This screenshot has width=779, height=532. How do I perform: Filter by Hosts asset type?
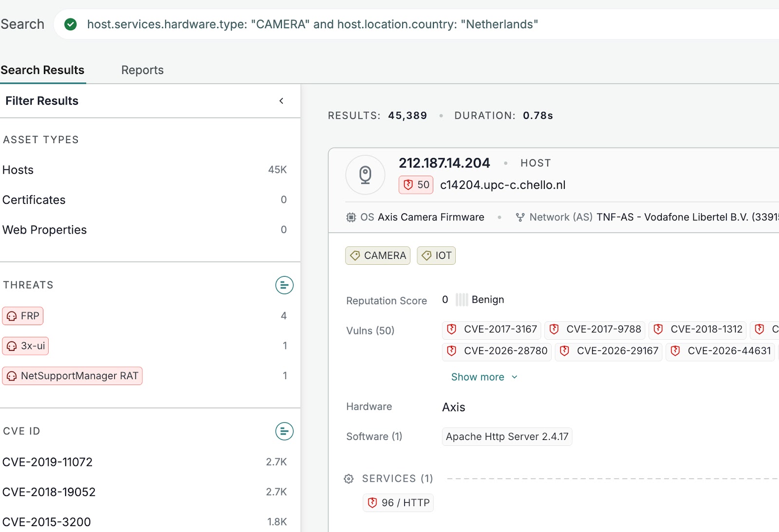point(145,170)
